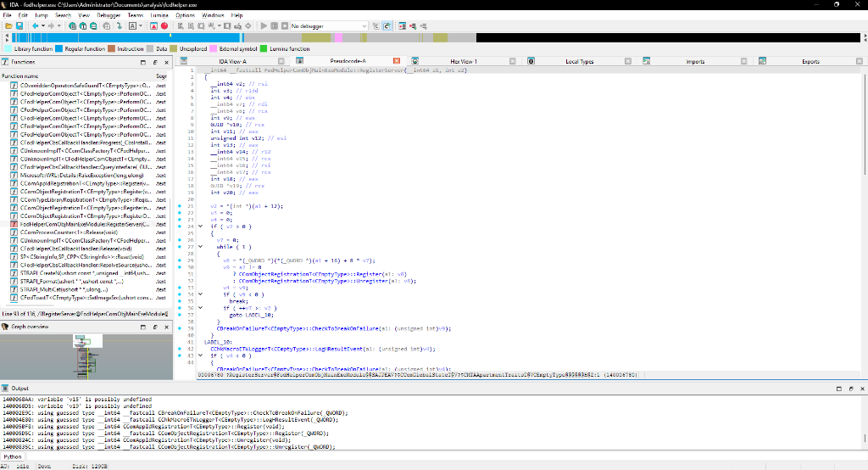This screenshot has height=470, width=868.
Task: Switch to the IDA View-A tab
Action: tap(232, 62)
